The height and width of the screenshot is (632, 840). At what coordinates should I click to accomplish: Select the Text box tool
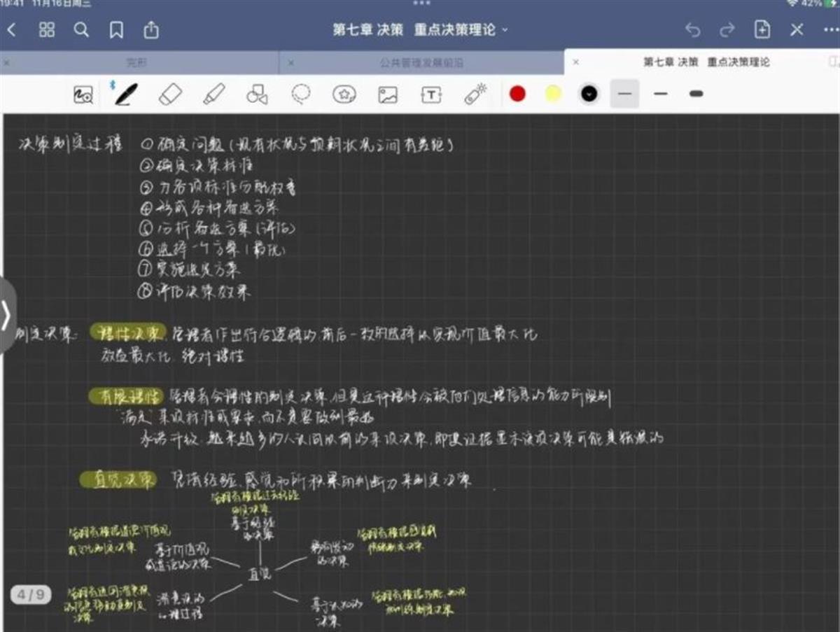click(432, 94)
